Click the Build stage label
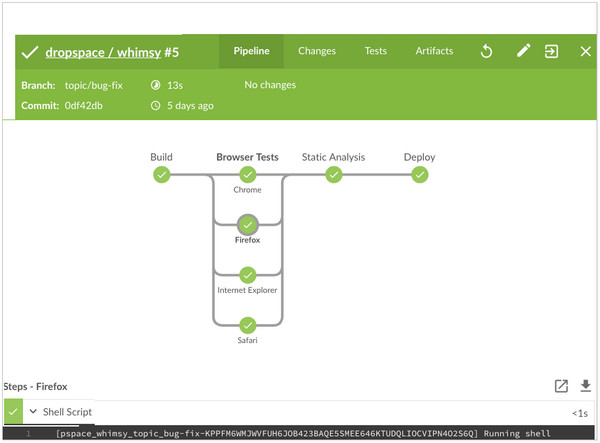The height and width of the screenshot is (443, 600). pos(161,157)
